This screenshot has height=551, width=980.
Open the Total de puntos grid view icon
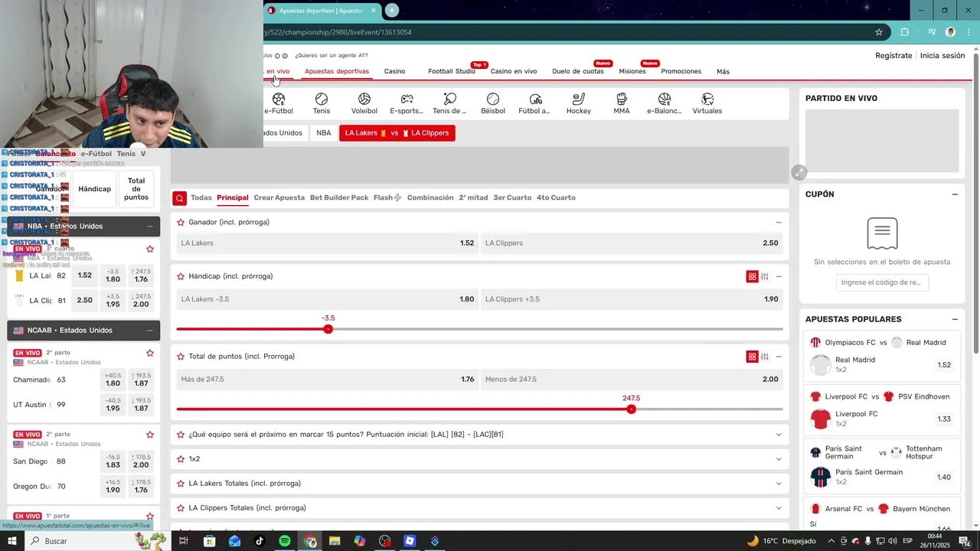752,357
